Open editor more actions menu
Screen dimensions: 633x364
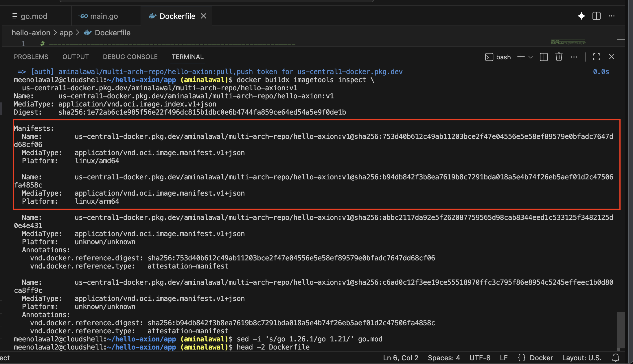pyautogui.click(x=612, y=16)
